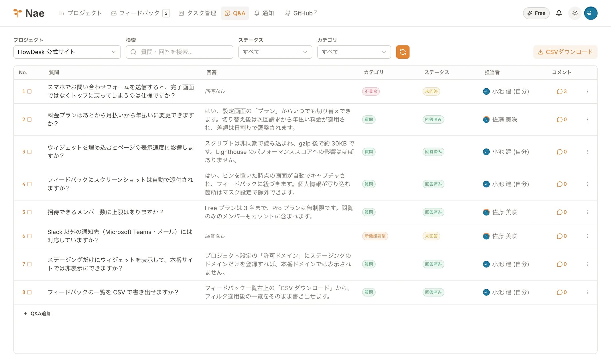The height and width of the screenshot is (364, 611).
Task: Click the 質問・回答を検索 search field
Action: 180,52
